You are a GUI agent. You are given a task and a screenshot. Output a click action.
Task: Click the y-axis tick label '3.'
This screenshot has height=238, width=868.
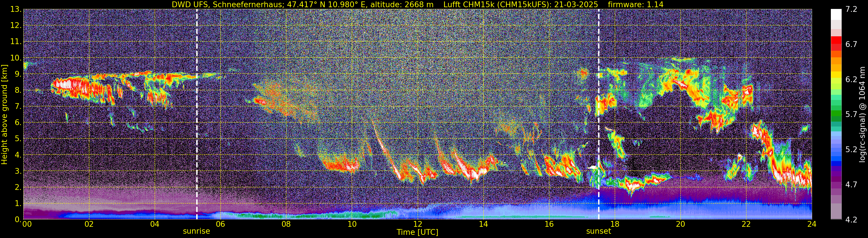18,171
